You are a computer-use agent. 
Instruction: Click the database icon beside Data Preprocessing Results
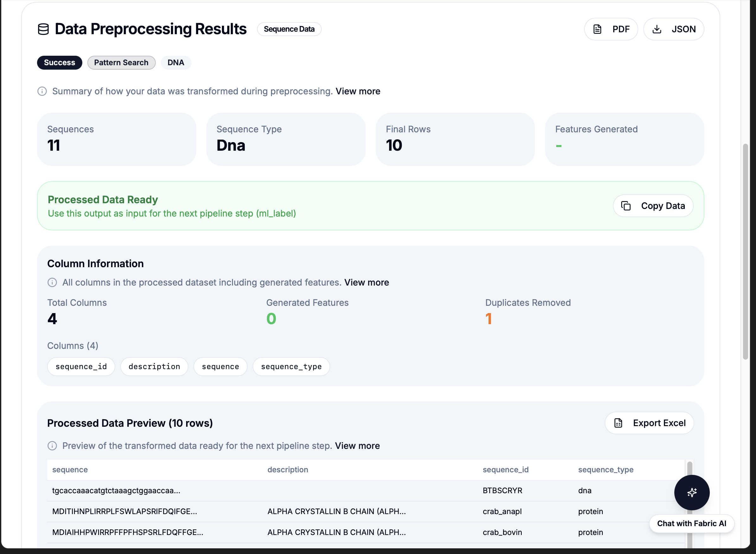[x=43, y=29]
